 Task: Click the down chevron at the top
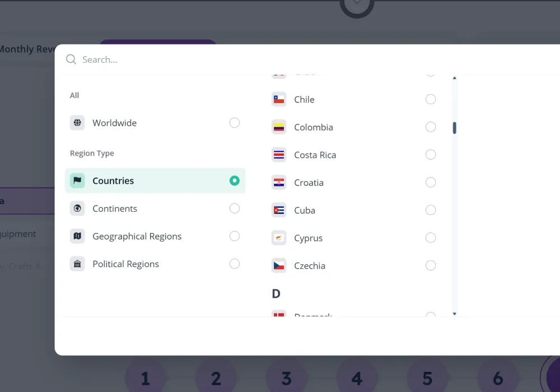point(357,3)
